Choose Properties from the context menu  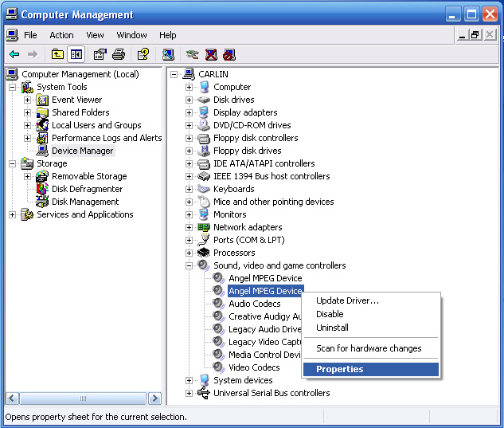tap(371, 369)
